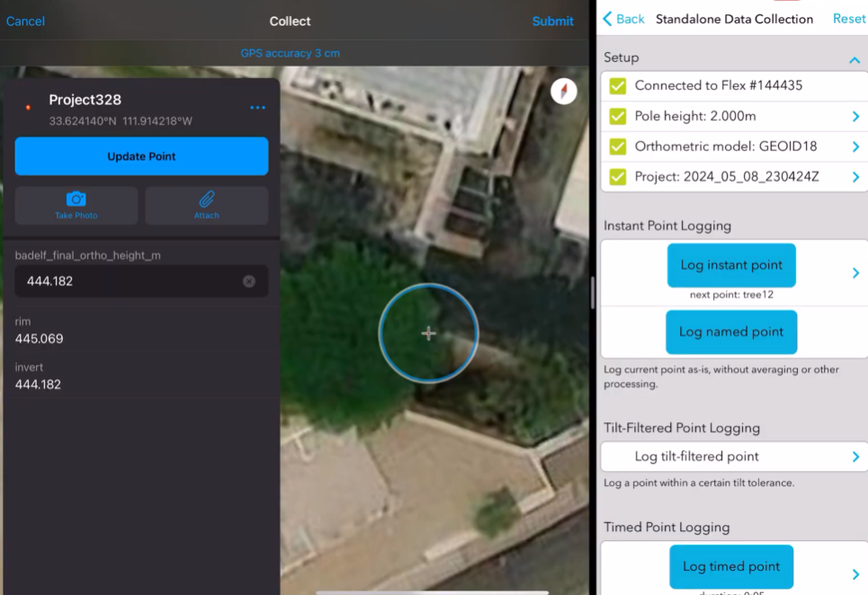Edit the 444.182 ortho height input
The width and height of the screenshot is (868, 595).
[141, 281]
